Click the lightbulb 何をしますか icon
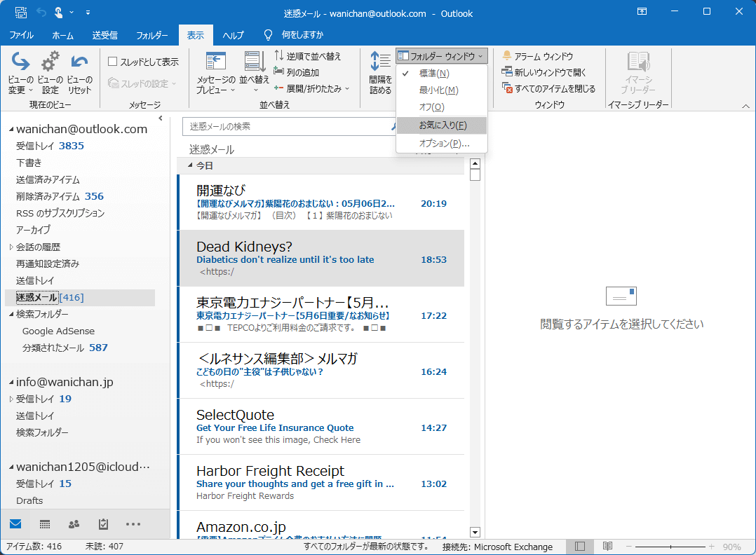756x555 pixels. [x=268, y=35]
